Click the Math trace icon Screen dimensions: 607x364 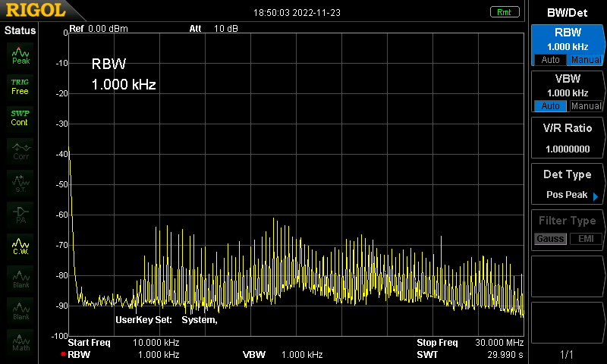20,342
